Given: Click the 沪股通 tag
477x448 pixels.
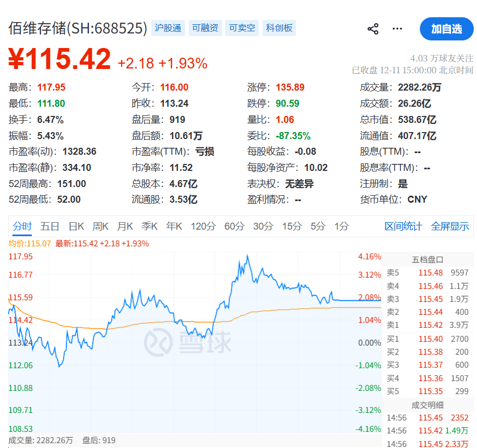Looking at the screenshot, I should pyautogui.click(x=168, y=28).
